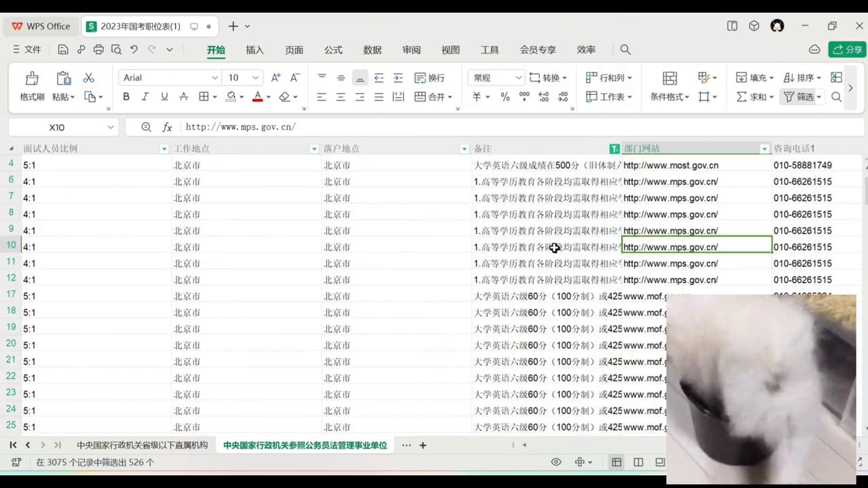Click the print icon in quick toolbar
This screenshot has height=488, width=868.
(98, 49)
